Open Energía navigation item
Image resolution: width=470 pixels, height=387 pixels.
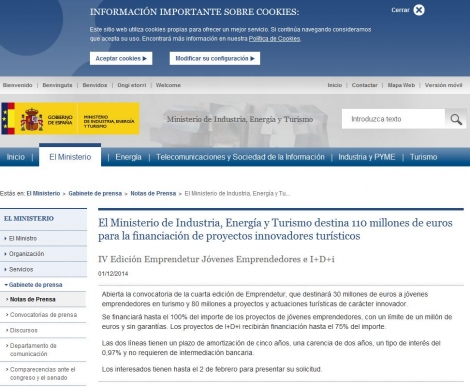(x=128, y=157)
